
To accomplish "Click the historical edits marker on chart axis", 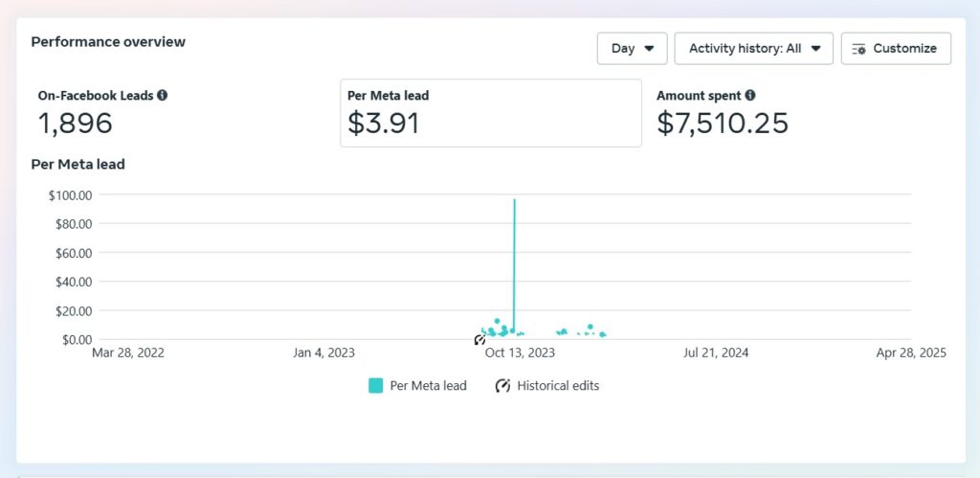I will click(x=479, y=340).
